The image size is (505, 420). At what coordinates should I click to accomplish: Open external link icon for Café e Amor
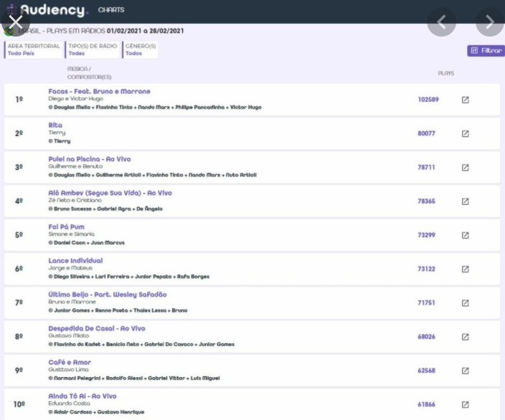tap(465, 371)
